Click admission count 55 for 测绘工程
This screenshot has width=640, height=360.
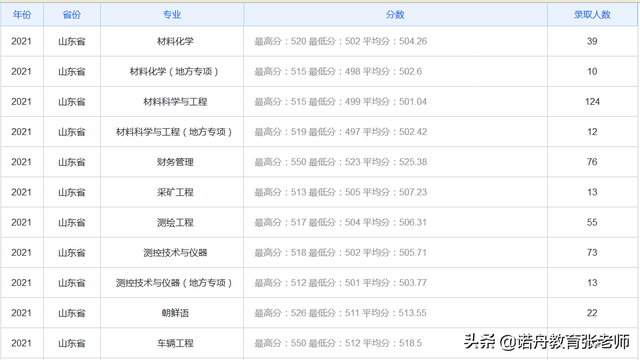(592, 222)
